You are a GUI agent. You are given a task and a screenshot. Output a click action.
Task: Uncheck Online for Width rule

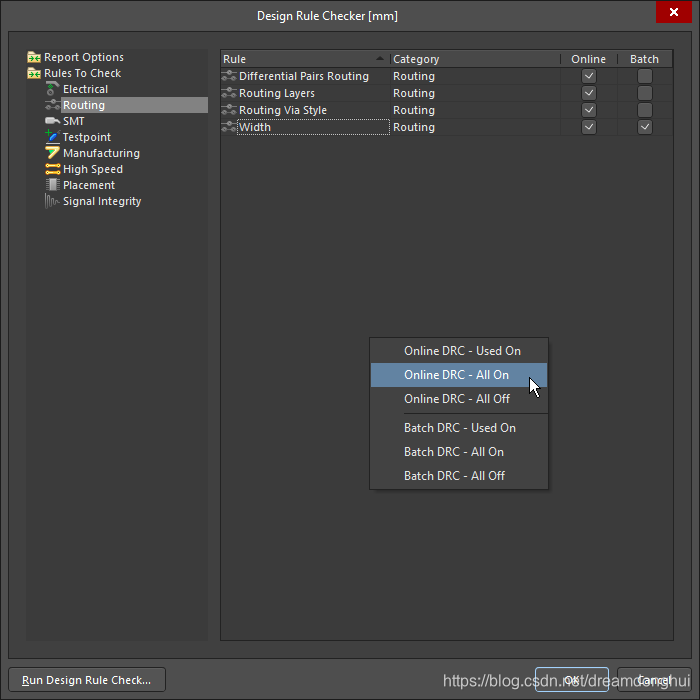tap(589, 127)
